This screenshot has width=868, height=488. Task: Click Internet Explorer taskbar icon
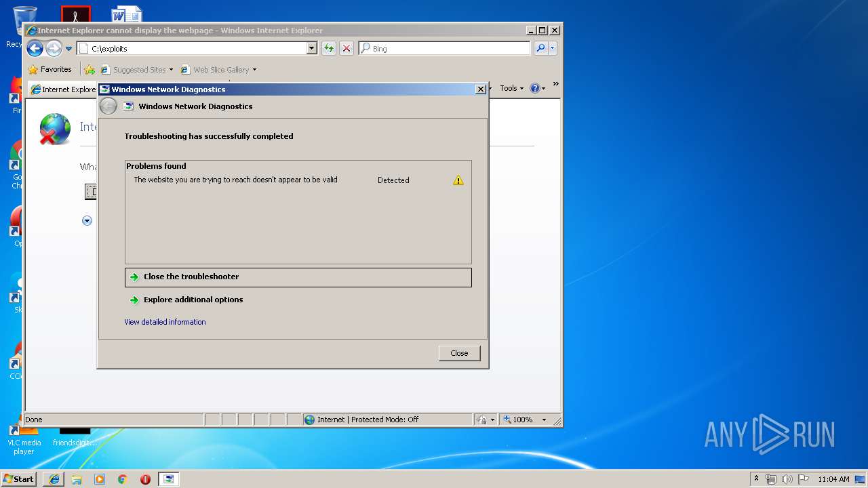click(x=54, y=479)
